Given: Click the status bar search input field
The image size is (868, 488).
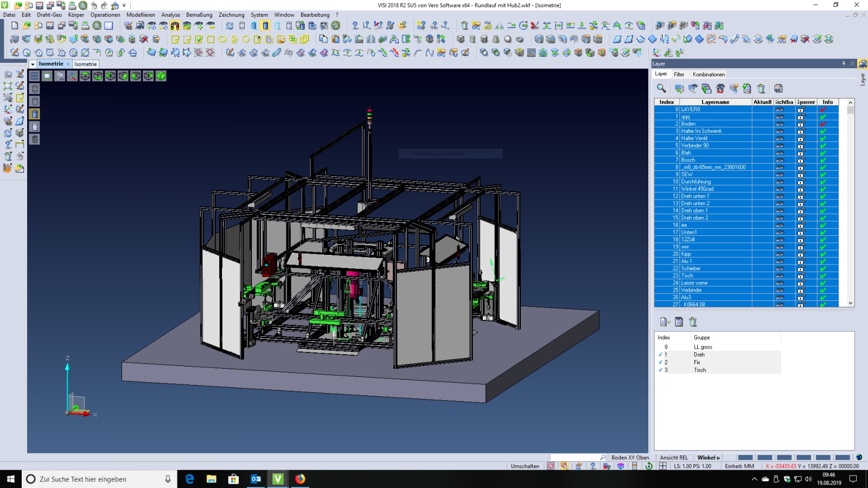Looking at the screenshot, I should coord(578,458).
